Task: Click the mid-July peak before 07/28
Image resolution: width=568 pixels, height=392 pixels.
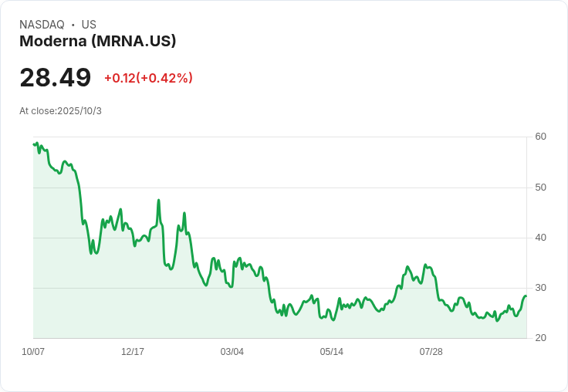Action: tap(426, 265)
